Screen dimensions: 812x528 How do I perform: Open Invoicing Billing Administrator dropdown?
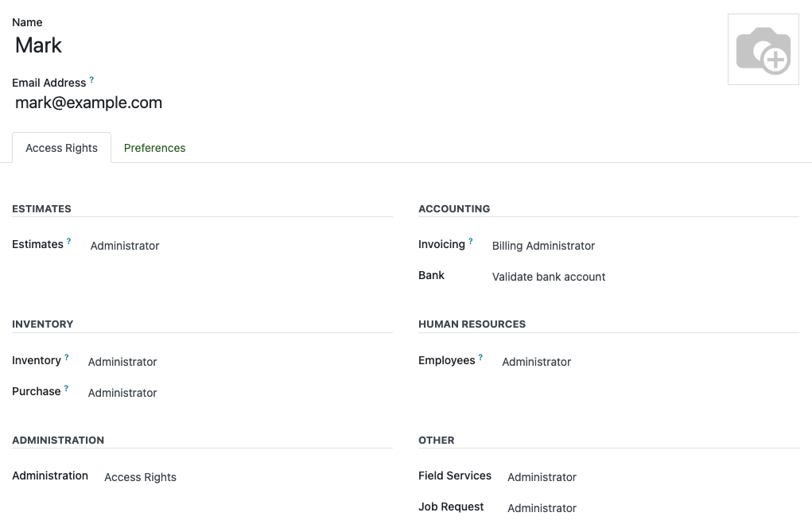(x=643, y=246)
